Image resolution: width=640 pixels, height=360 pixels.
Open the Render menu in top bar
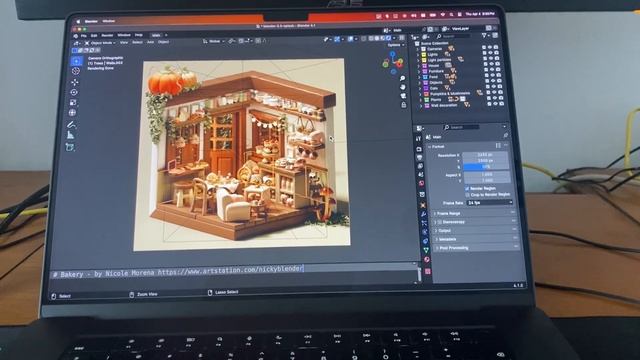click(107, 36)
